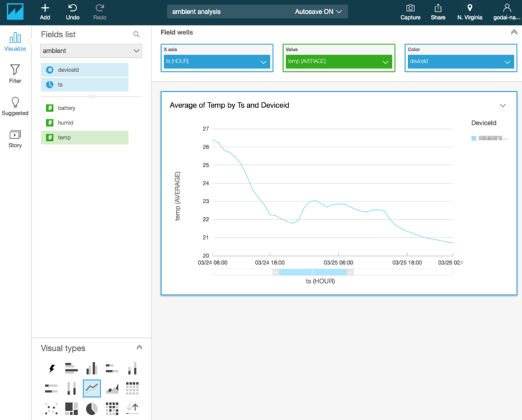Select the pie chart visual type
This screenshot has width=522, height=420.
(91, 408)
